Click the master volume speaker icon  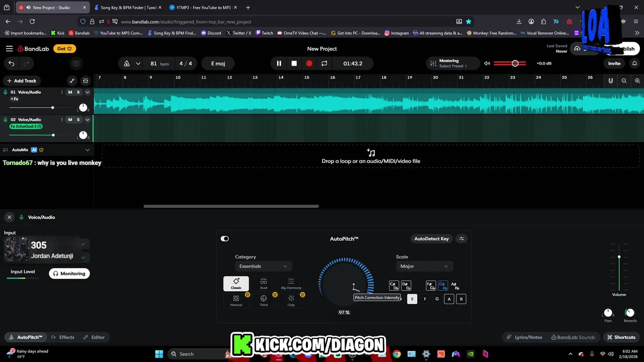click(487, 63)
